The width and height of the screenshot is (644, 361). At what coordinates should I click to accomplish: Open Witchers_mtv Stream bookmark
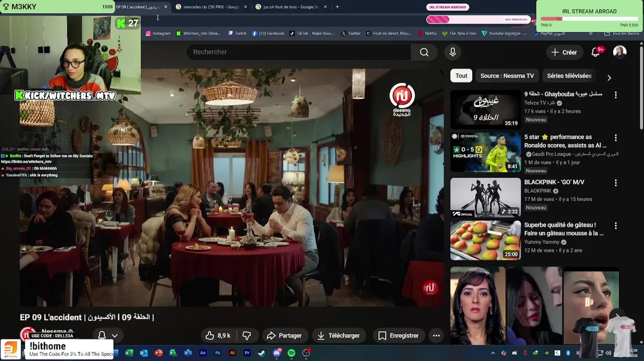click(198, 34)
